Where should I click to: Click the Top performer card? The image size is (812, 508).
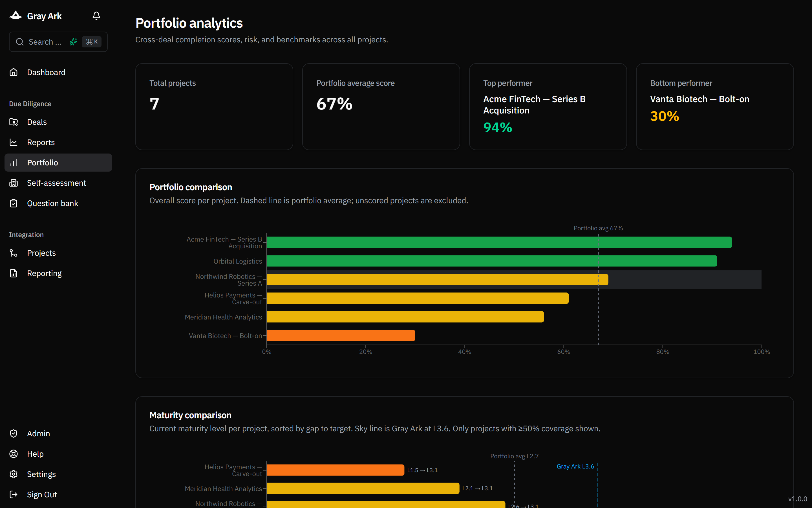pyautogui.click(x=548, y=106)
